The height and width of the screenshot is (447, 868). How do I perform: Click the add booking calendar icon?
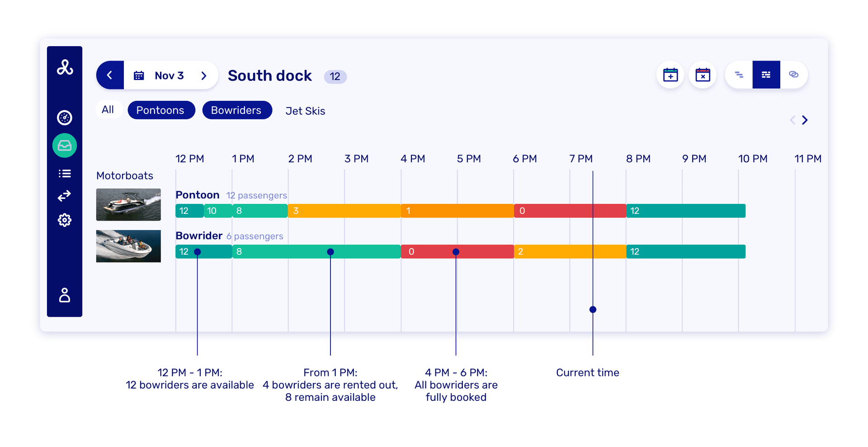(670, 75)
